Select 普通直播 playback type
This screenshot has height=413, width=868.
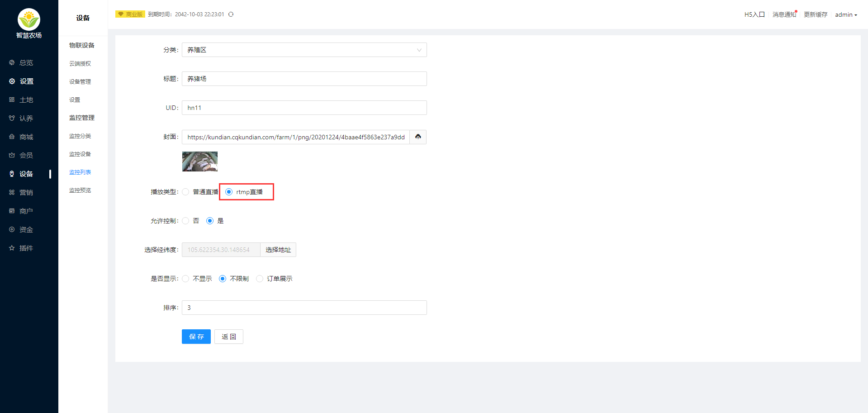[185, 192]
